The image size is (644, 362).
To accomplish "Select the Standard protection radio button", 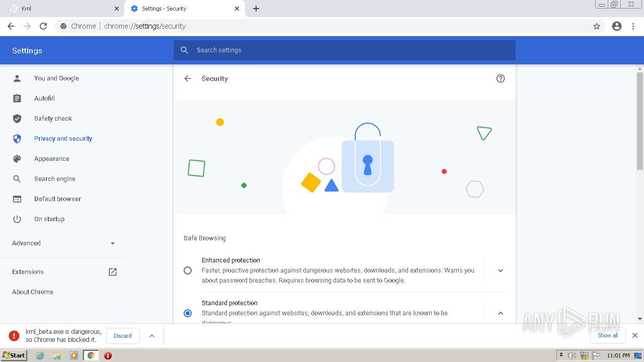I will [188, 313].
